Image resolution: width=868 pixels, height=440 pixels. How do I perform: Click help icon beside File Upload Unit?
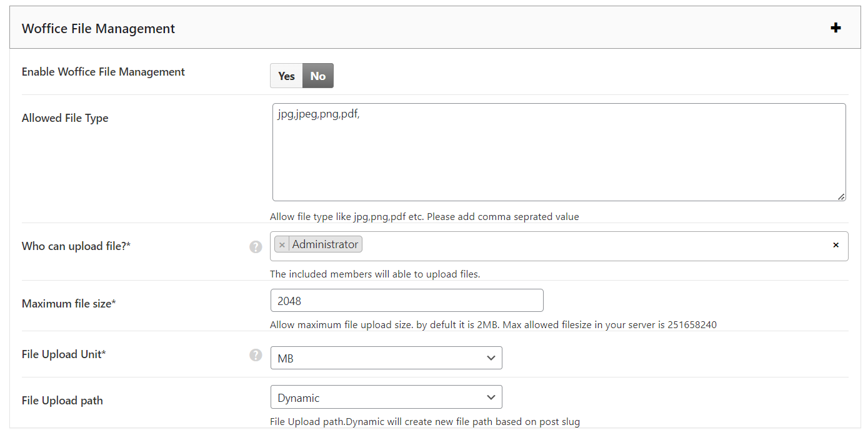tap(256, 355)
